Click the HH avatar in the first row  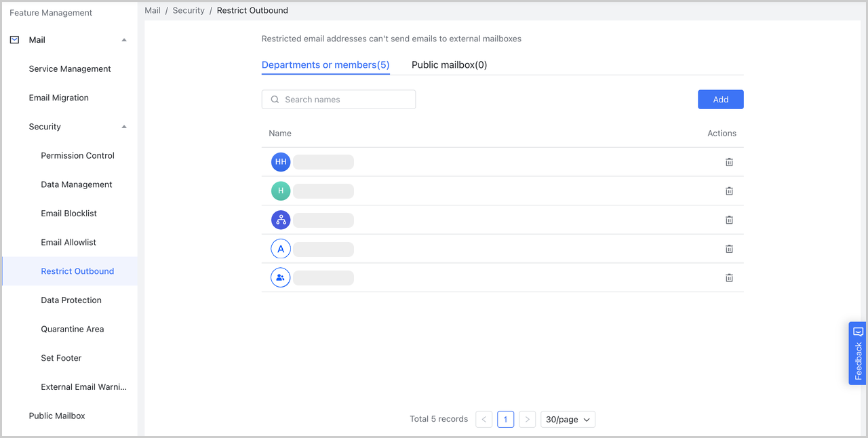click(281, 162)
